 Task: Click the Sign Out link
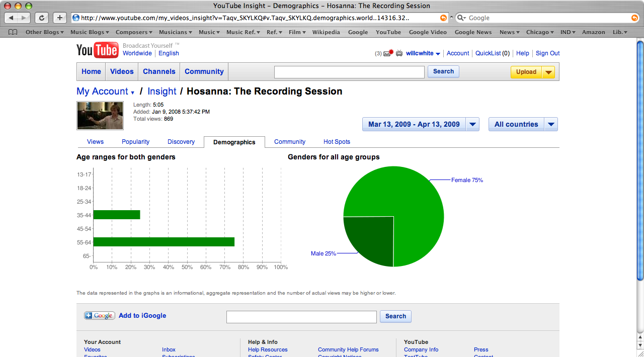click(547, 53)
